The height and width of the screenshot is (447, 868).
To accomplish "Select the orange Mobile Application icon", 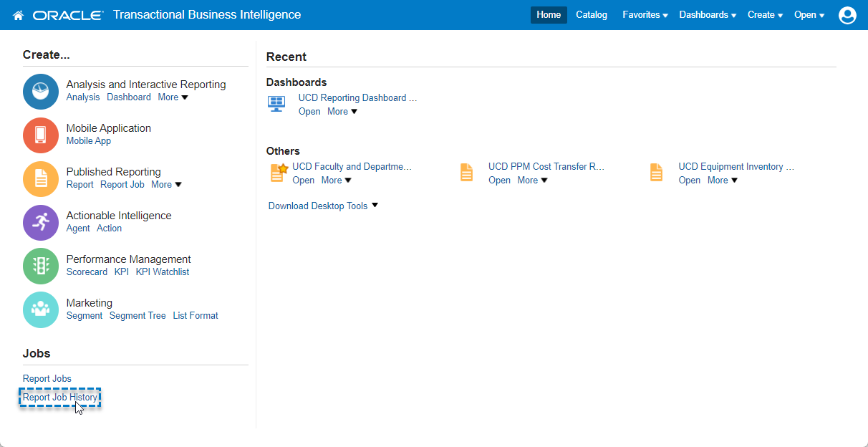I will 41,135.
